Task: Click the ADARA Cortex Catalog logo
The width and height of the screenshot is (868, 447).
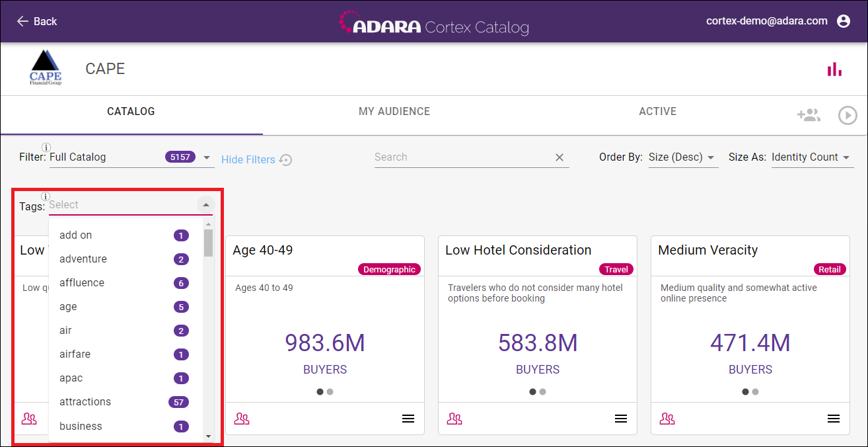Action: tap(434, 22)
